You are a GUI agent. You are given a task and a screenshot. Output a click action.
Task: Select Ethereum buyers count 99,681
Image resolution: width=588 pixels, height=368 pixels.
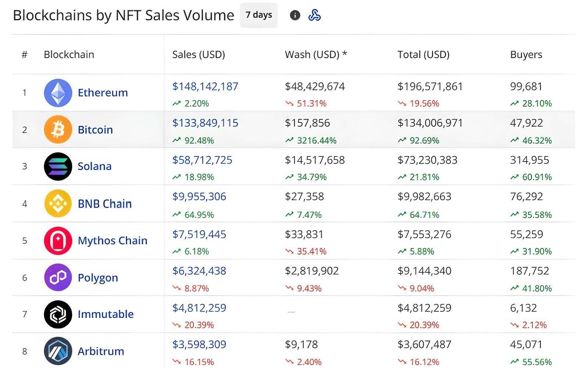tap(526, 86)
